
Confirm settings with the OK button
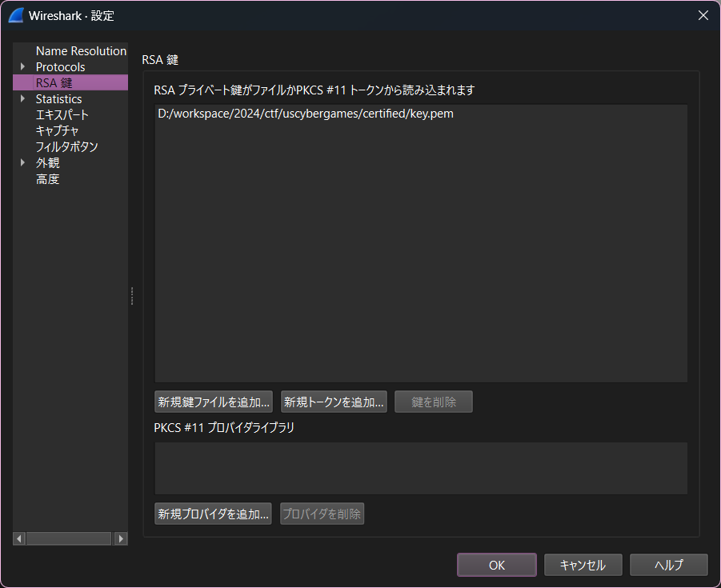coord(497,565)
